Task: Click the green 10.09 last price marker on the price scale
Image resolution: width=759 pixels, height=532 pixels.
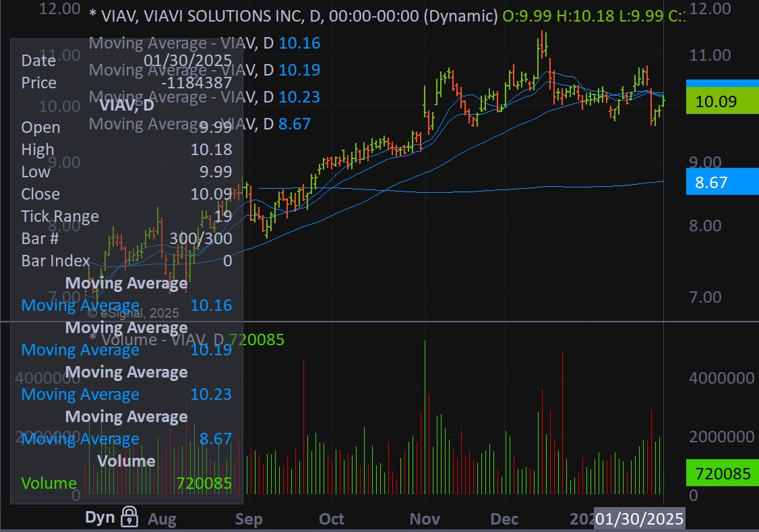Action: 722,101
